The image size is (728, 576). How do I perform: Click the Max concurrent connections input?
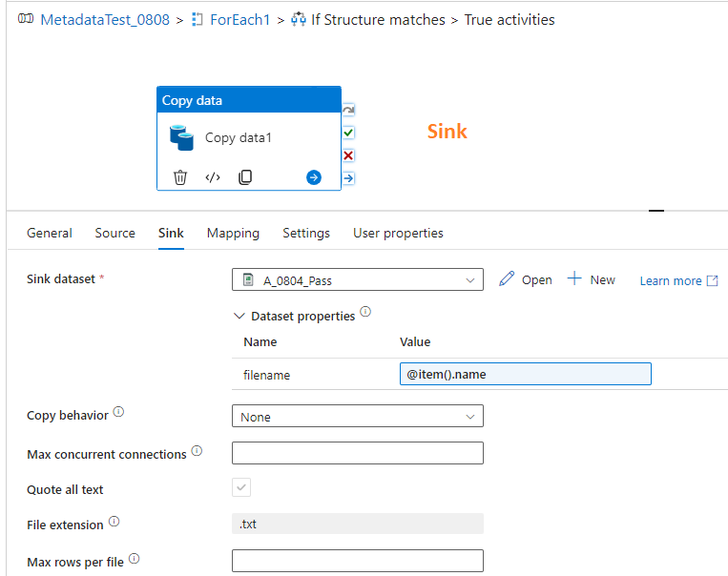click(x=358, y=453)
